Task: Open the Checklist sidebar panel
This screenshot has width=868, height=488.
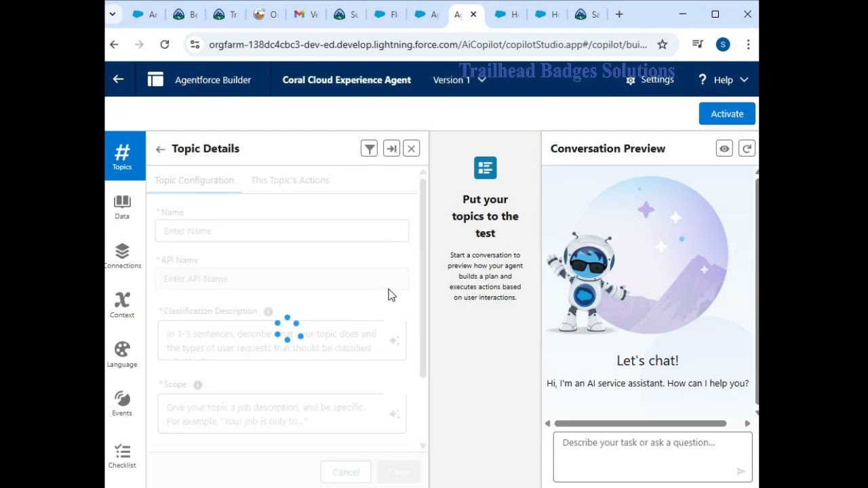Action: (122, 455)
